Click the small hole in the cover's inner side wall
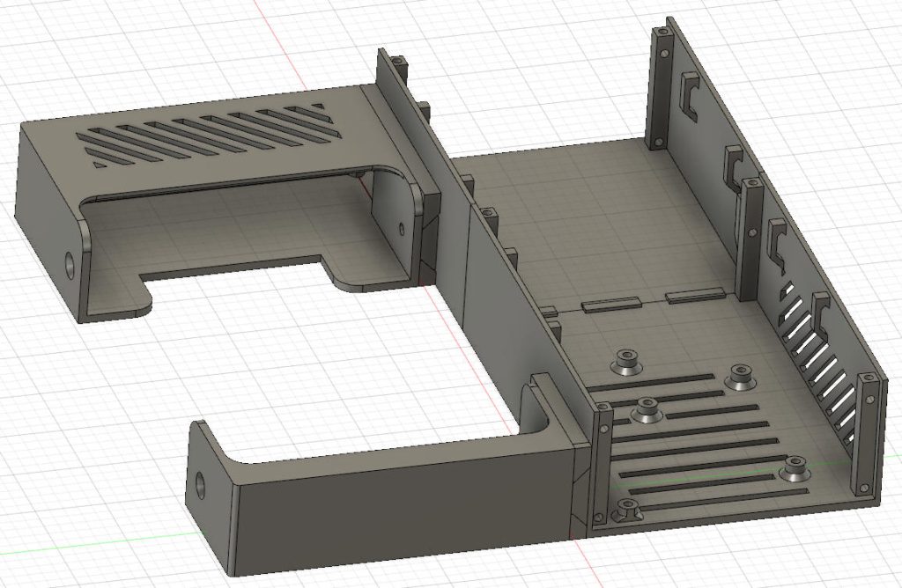 [402, 231]
